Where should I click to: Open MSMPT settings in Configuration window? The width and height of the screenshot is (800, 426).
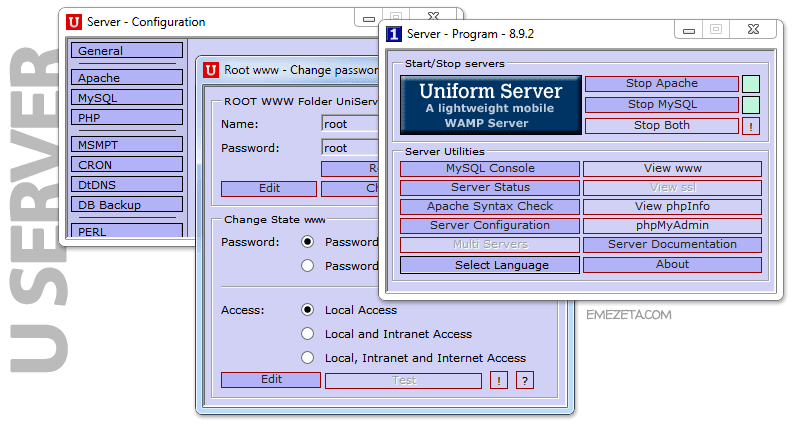(127, 144)
